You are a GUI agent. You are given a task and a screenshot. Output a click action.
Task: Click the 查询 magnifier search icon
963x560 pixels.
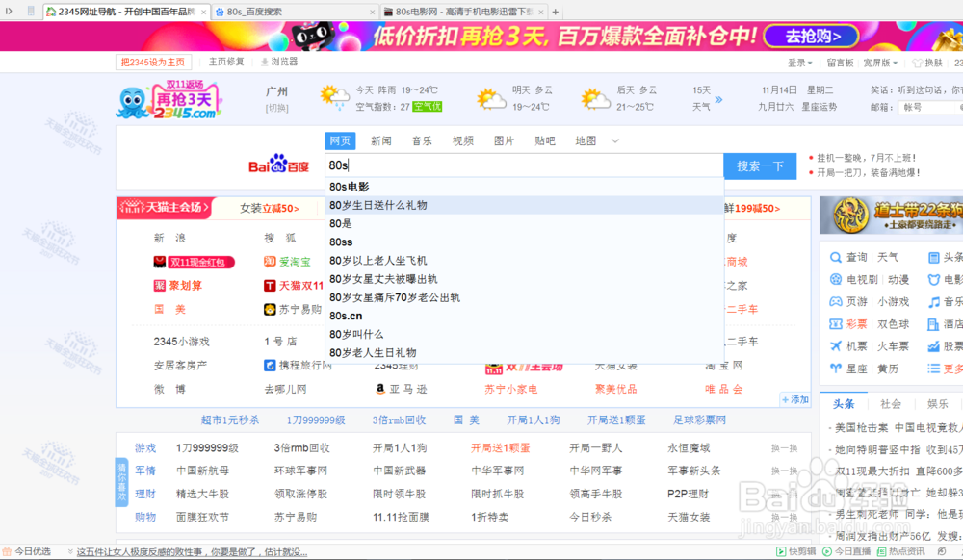coord(835,257)
